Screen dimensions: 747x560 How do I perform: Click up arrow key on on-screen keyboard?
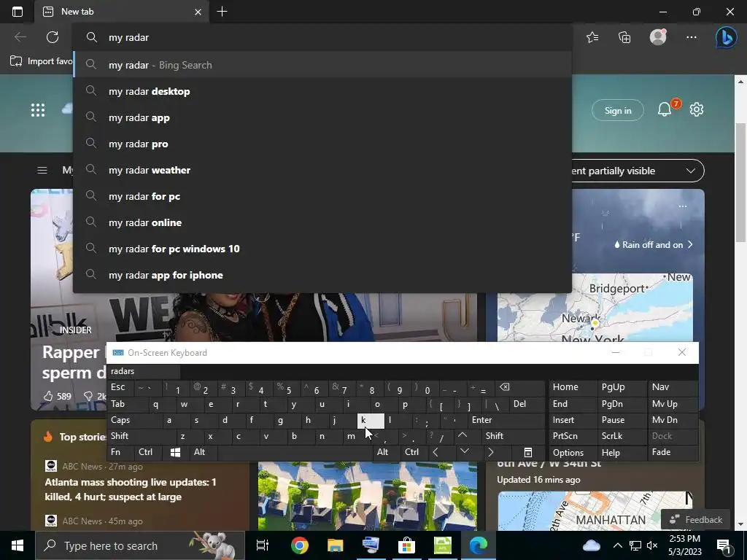(x=462, y=435)
